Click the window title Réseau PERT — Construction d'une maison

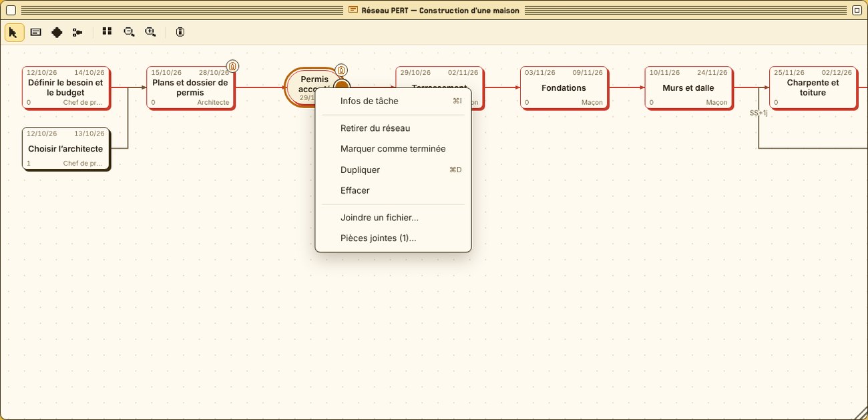pos(440,10)
